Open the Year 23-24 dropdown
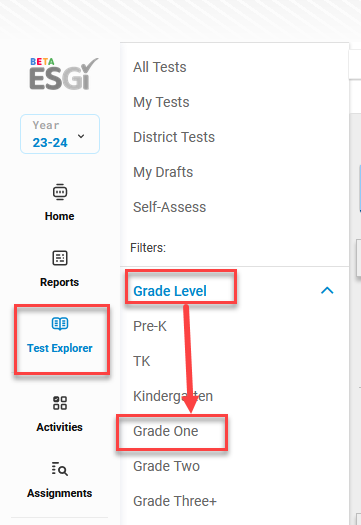 coord(60,134)
